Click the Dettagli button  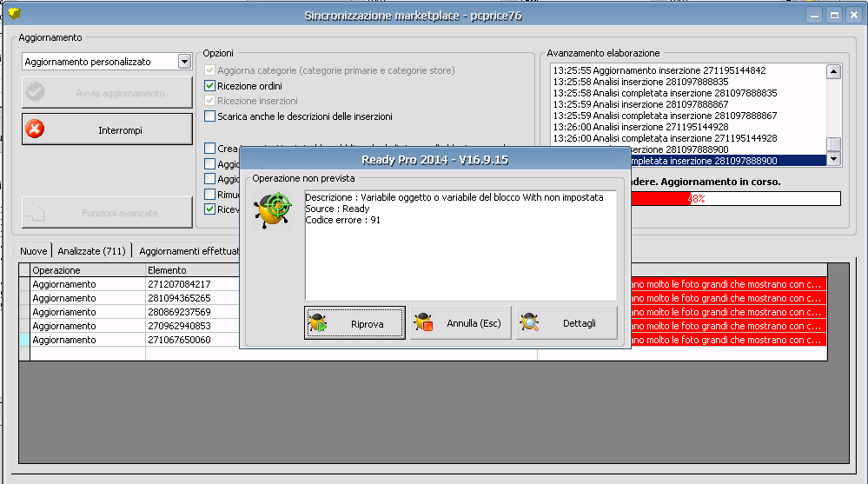[567, 323]
